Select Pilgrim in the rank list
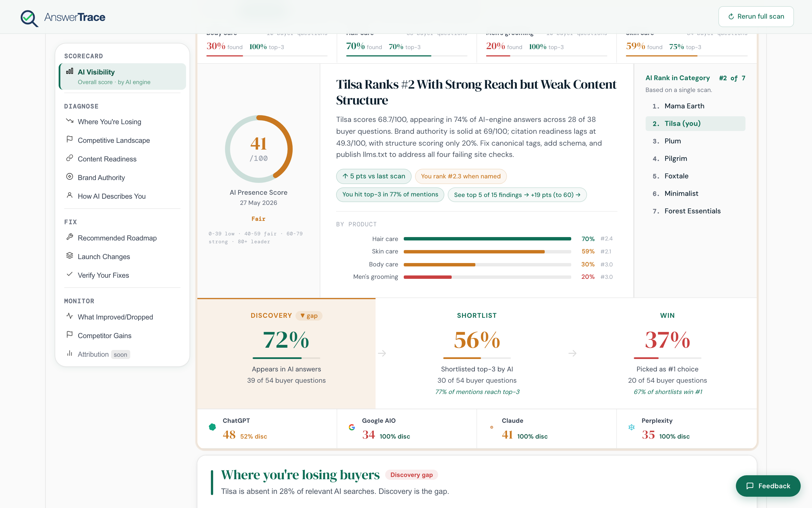This screenshot has width=812, height=508. [x=695, y=159]
